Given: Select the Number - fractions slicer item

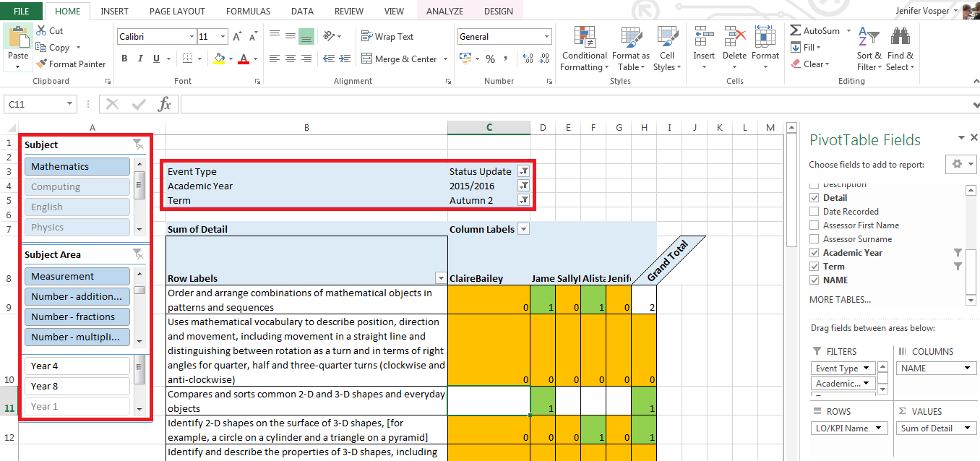Looking at the screenshot, I should 77,316.
